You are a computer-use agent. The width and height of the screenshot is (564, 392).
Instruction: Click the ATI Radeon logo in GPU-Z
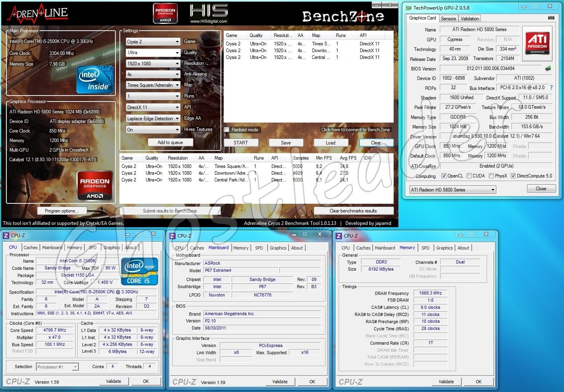[x=537, y=43]
